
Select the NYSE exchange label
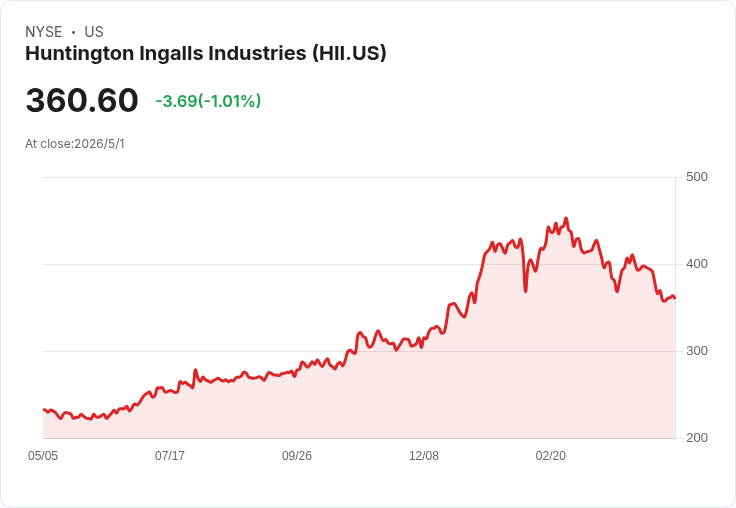44,32
